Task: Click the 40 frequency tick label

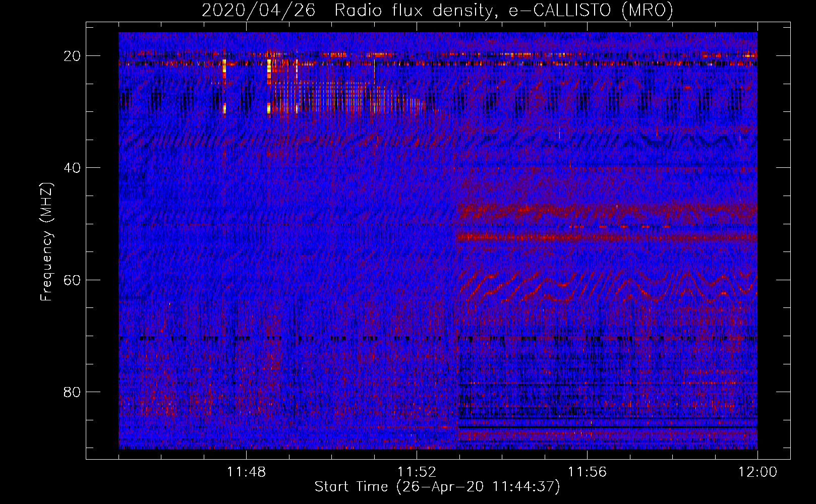Action: 73,168
